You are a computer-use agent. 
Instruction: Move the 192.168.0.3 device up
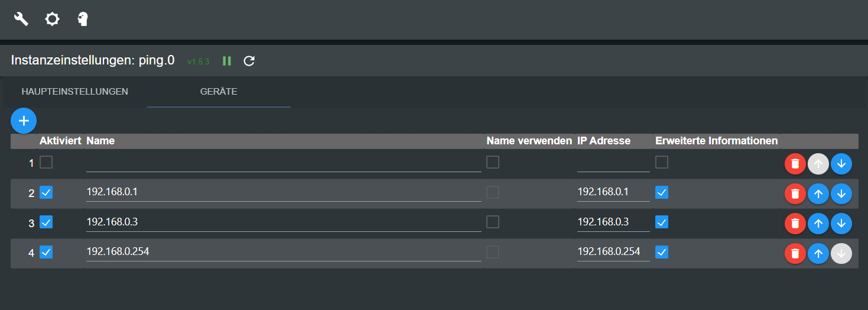coord(818,223)
